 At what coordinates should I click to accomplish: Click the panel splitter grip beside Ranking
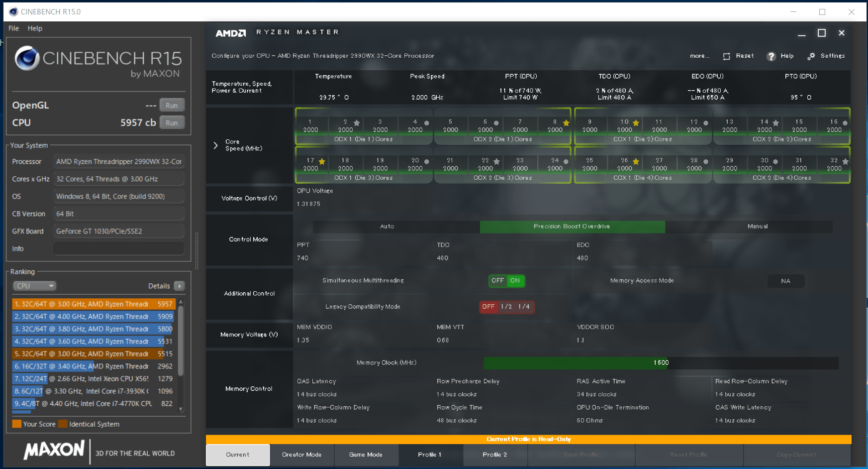click(x=196, y=251)
